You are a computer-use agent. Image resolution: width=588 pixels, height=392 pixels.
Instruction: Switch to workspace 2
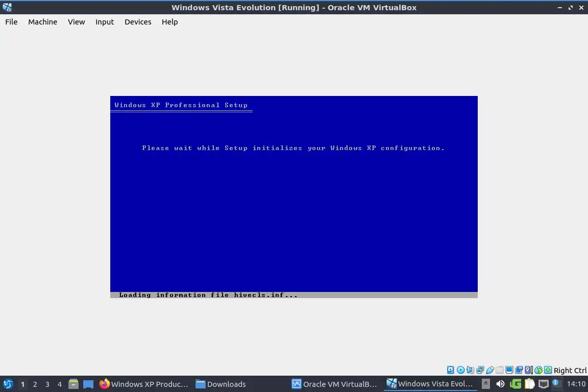[x=35, y=384]
